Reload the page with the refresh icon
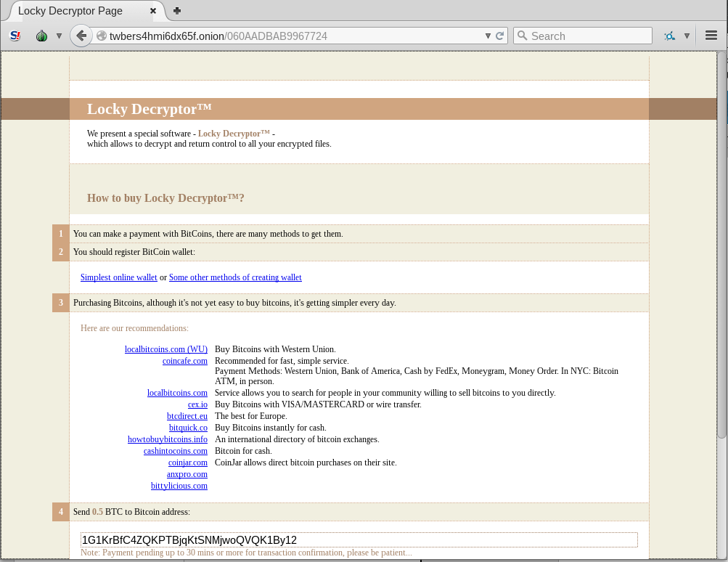Image resolution: width=728 pixels, height=562 pixels. tap(500, 36)
